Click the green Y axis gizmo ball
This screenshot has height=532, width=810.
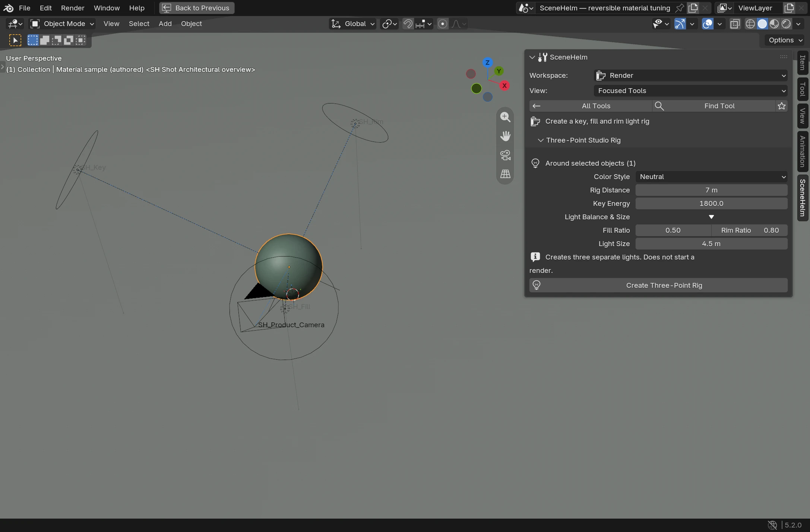click(x=499, y=71)
